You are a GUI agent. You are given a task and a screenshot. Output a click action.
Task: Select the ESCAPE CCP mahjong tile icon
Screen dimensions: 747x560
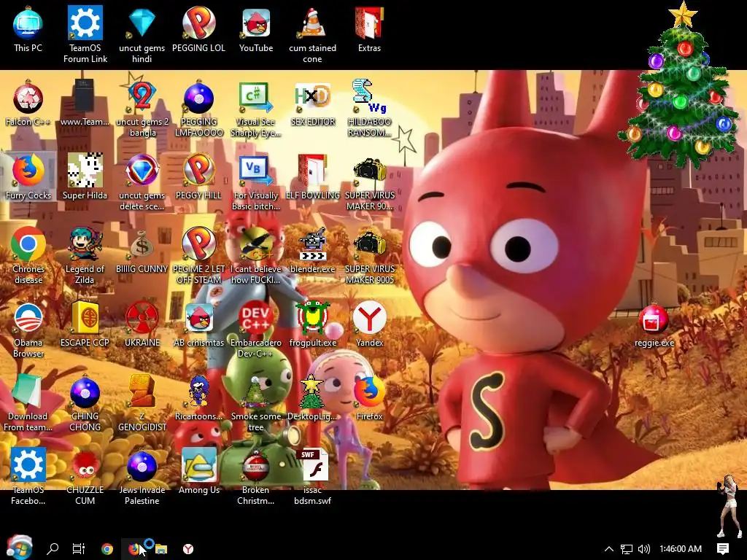(85, 324)
